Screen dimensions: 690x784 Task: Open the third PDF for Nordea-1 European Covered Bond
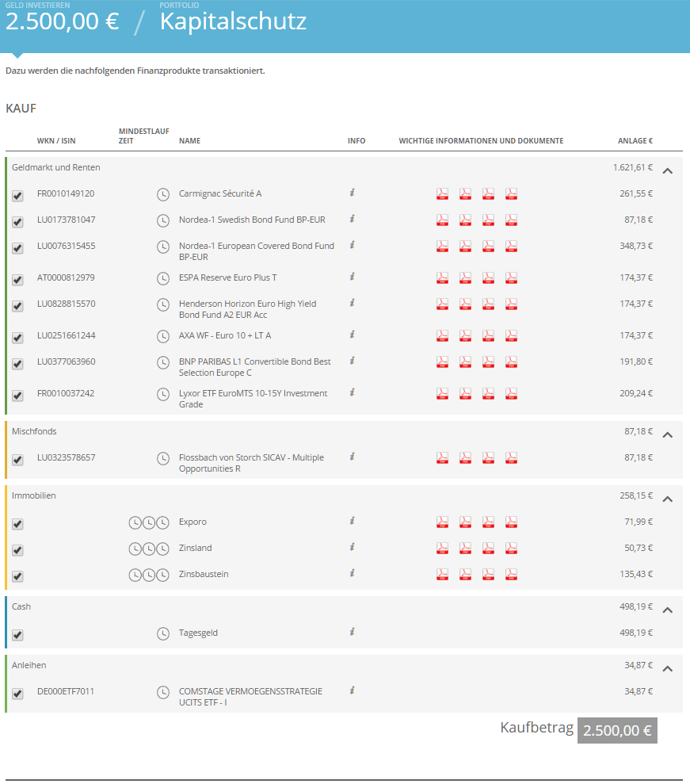[x=488, y=246]
